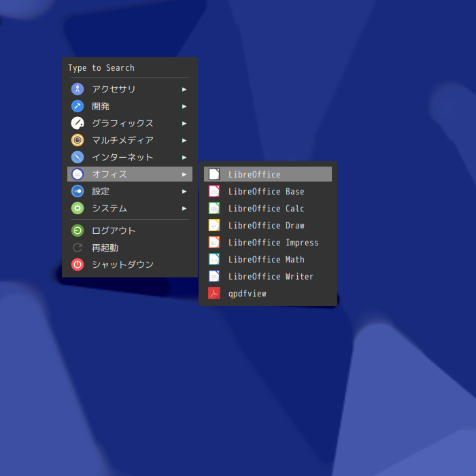Expand the グラフィックス submenu arrow
Viewport: 476px width, 476px height.
184,123
